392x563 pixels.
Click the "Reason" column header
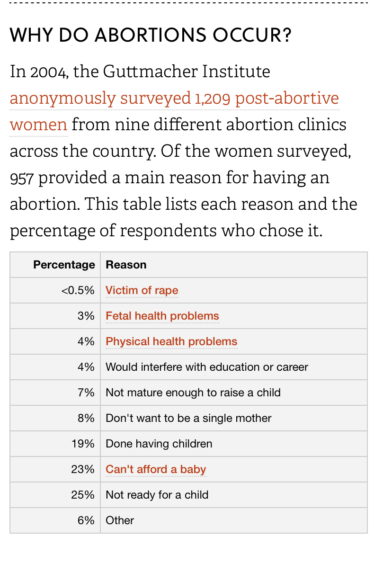126,265
